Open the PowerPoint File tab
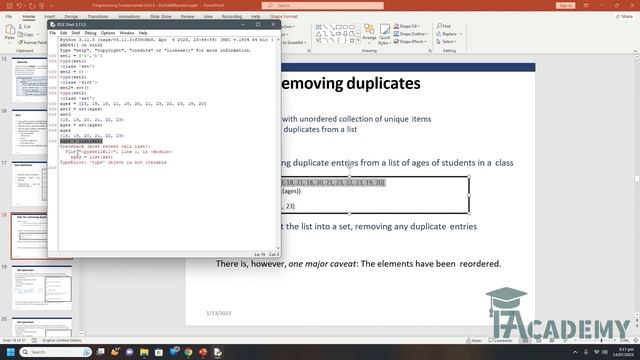640x360 pixels. [9, 16]
